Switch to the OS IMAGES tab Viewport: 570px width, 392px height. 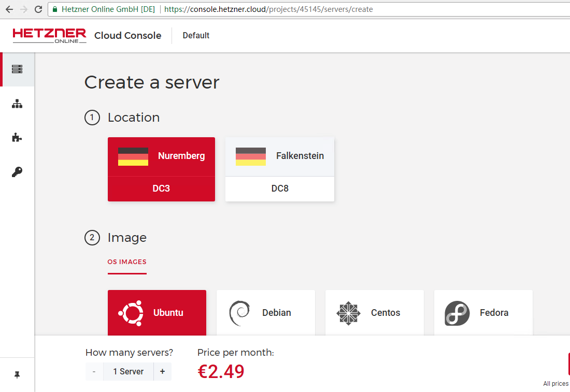[127, 262]
